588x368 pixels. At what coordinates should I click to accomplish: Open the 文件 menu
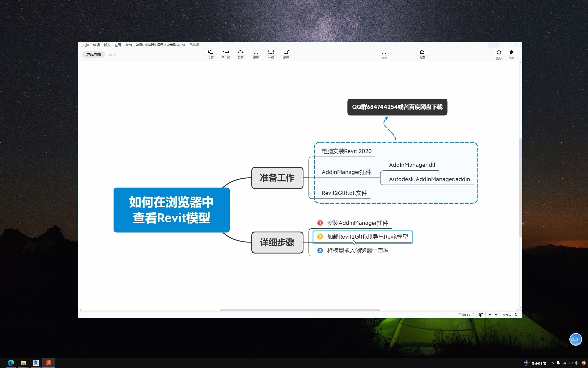pyautogui.click(x=85, y=45)
